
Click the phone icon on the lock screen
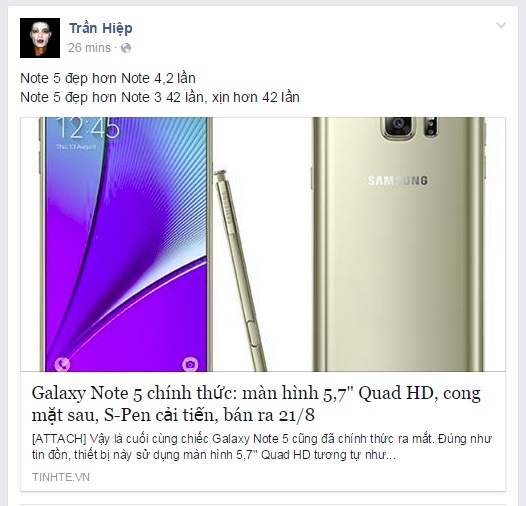[x=62, y=364]
